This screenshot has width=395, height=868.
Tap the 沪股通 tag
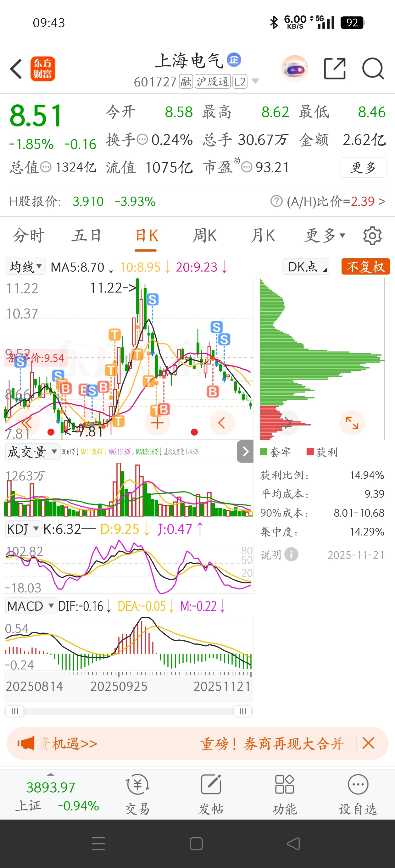213,81
